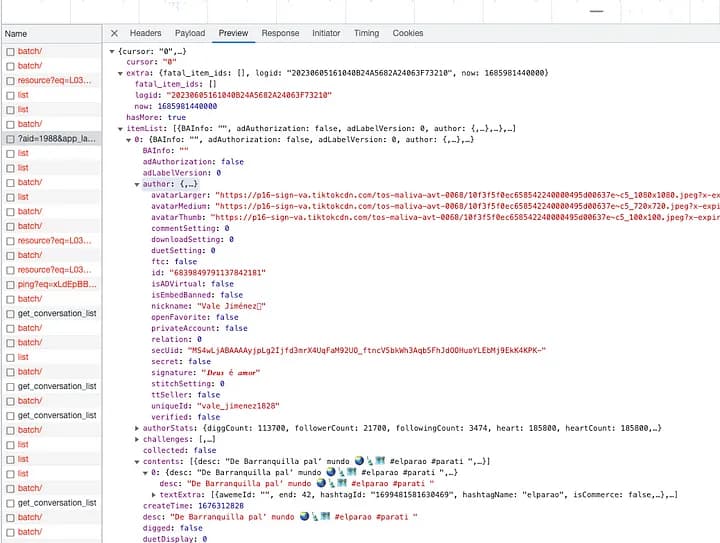The height and width of the screenshot is (543, 720).
Task: Click the commentSetting: 0 row
Action: point(190,228)
